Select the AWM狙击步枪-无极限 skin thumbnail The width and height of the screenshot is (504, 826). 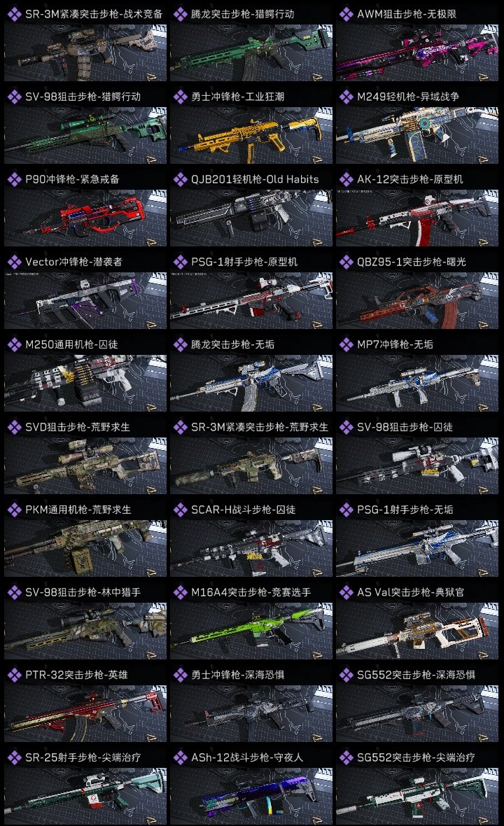click(x=417, y=52)
